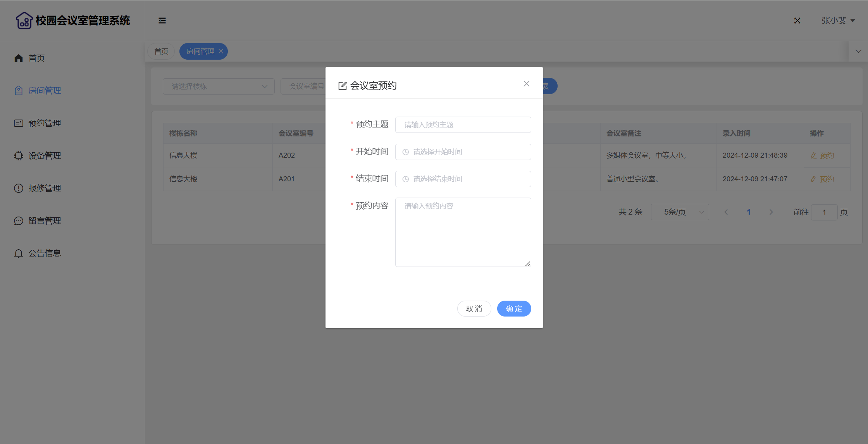Open 预约管理 in the sidebar
The width and height of the screenshot is (868, 444).
(45, 123)
